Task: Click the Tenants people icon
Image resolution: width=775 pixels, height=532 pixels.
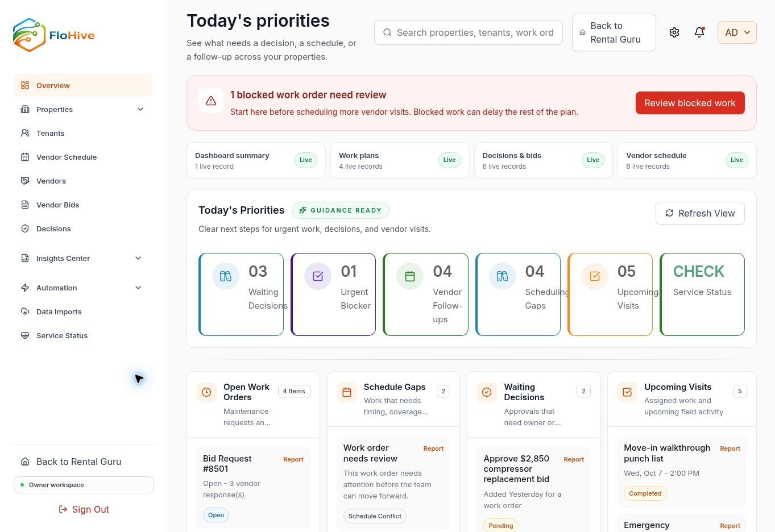Action: pos(25,133)
